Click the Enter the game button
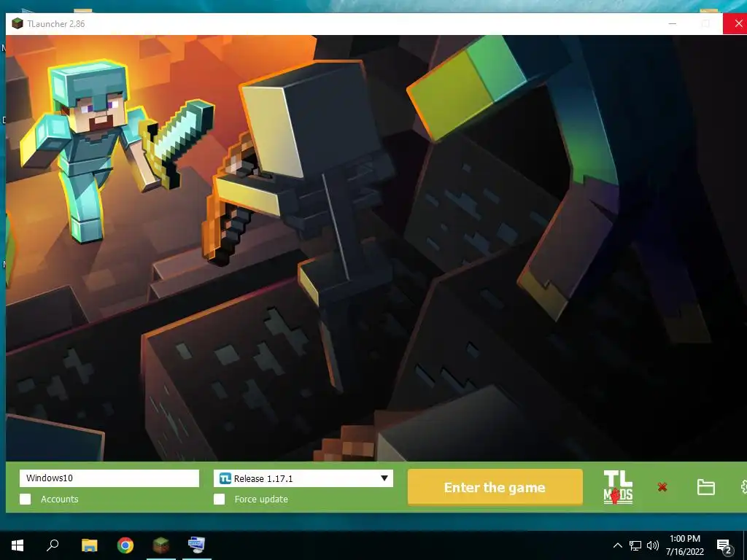 pyautogui.click(x=495, y=487)
